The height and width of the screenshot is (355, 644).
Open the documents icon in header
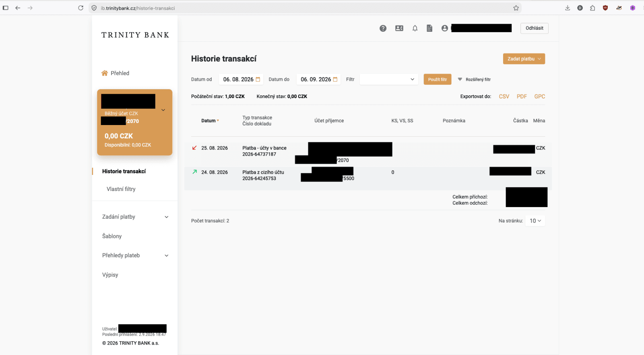click(429, 28)
